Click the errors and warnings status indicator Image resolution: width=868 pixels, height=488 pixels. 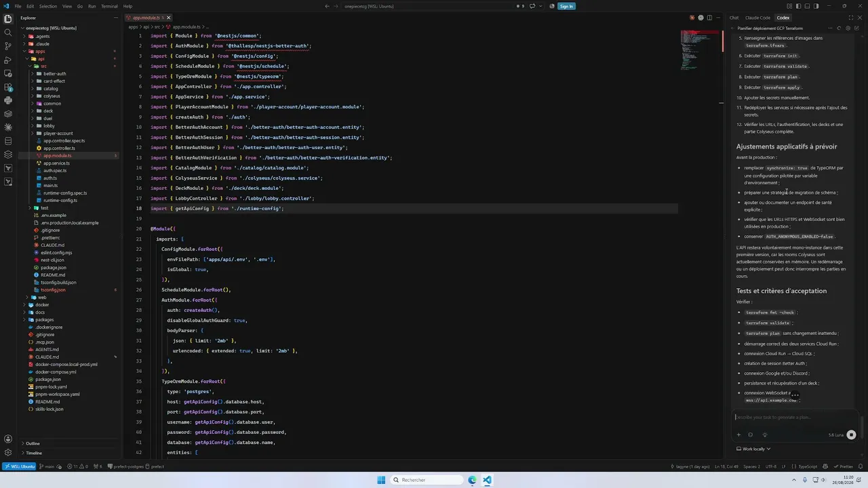point(76,466)
